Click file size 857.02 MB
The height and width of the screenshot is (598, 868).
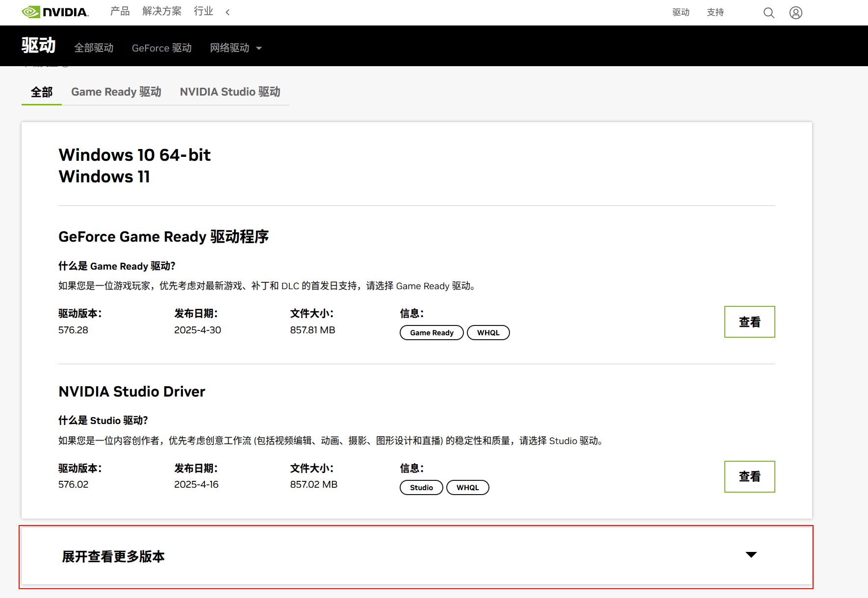point(313,484)
